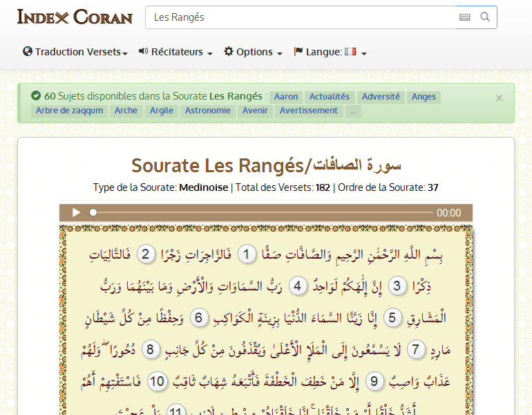The height and width of the screenshot is (415, 532).
Task: Select verse number 4 marker
Action: point(298,286)
